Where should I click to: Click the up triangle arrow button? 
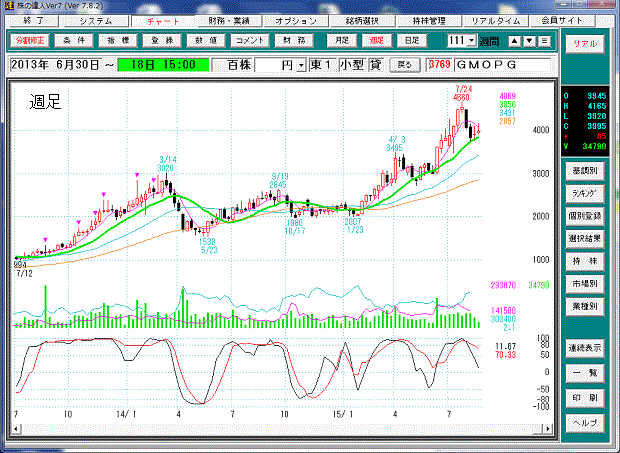[x=514, y=41]
